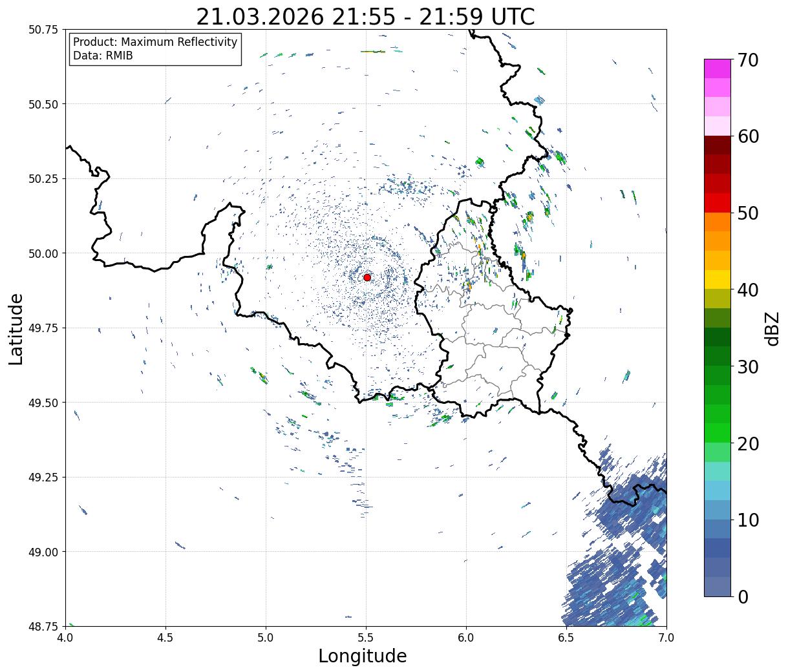
Task: Click the colorbar tick label 50
Action: (748, 213)
